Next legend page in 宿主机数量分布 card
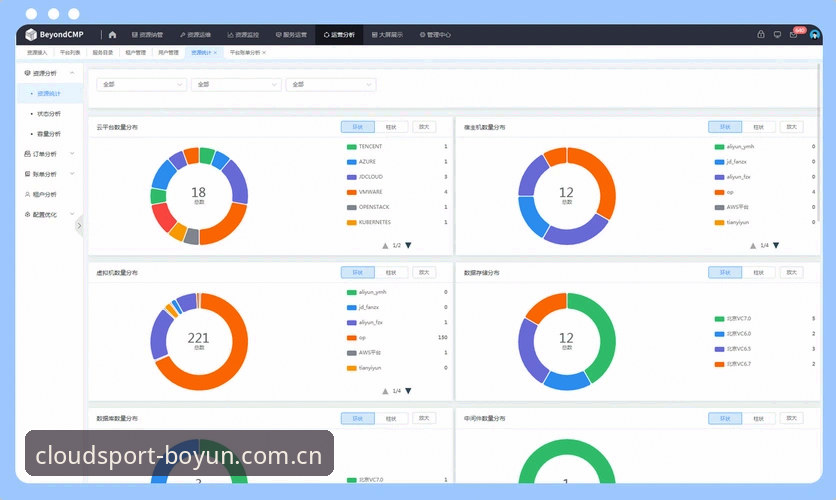Image resolution: width=836 pixels, height=500 pixels. 776,245
